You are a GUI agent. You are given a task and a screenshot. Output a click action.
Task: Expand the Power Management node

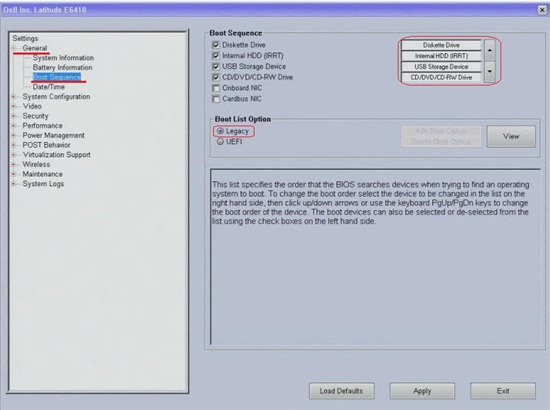coord(14,135)
